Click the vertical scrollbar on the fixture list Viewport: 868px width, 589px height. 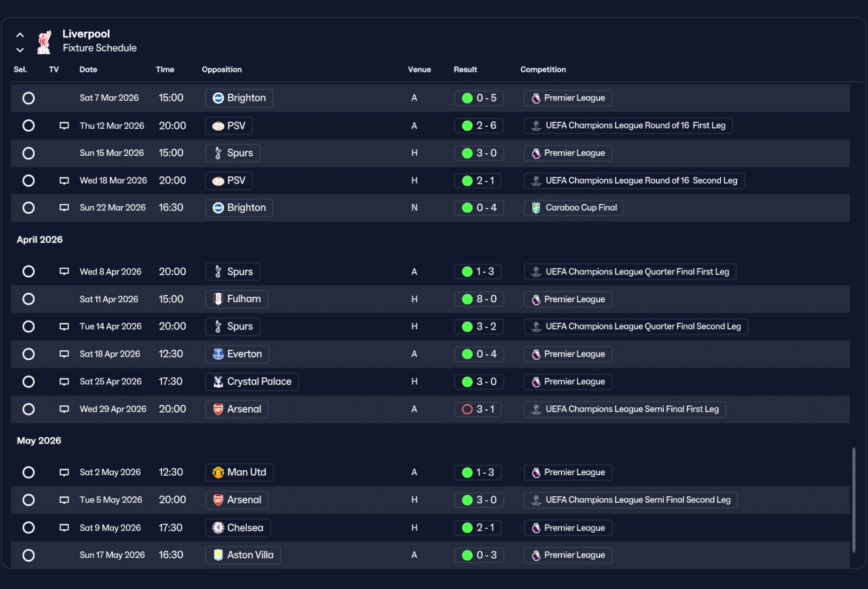tap(854, 500)
